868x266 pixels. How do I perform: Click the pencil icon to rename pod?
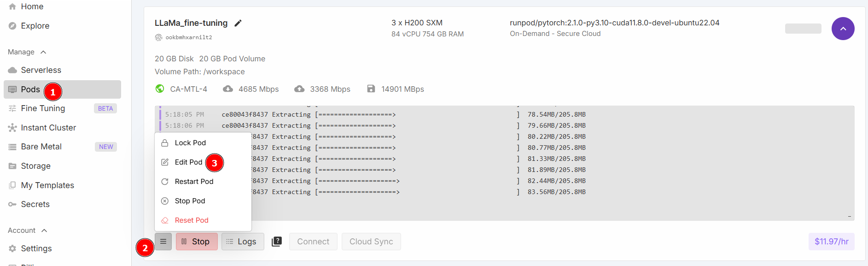[x=238, y=23]
